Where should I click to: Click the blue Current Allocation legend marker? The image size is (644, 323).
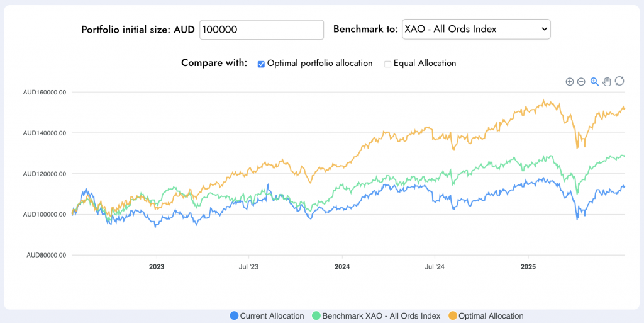[235, 316]
